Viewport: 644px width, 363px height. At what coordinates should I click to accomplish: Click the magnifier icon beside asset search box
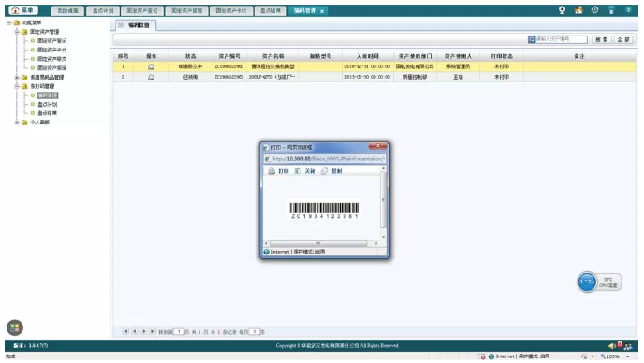click(532, 39)
